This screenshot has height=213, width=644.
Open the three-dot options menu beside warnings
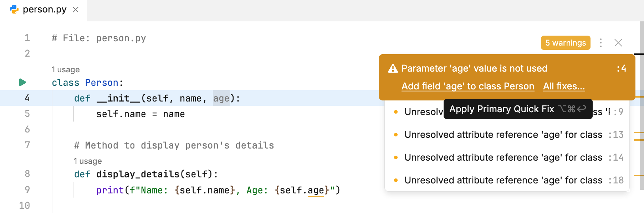601,43
